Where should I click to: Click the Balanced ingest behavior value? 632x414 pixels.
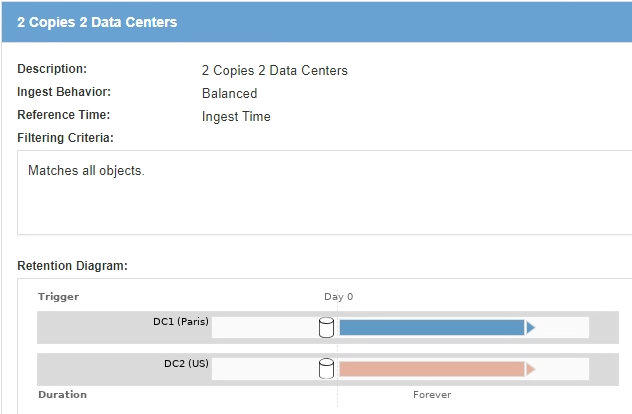click(x=229, y=93)
